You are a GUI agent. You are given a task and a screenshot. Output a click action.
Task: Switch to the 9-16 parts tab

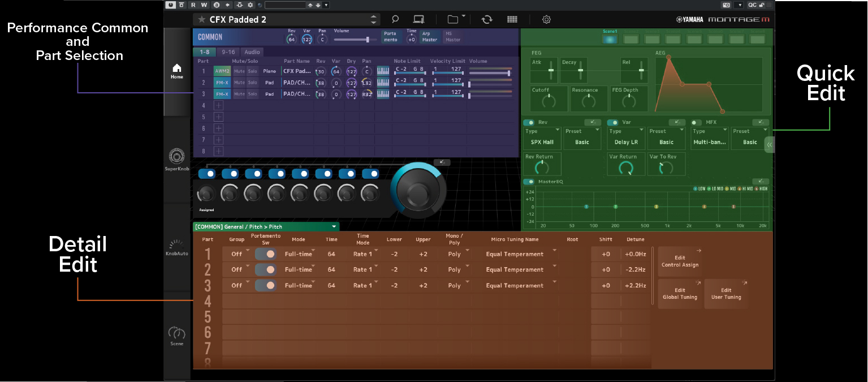point(228,52)
